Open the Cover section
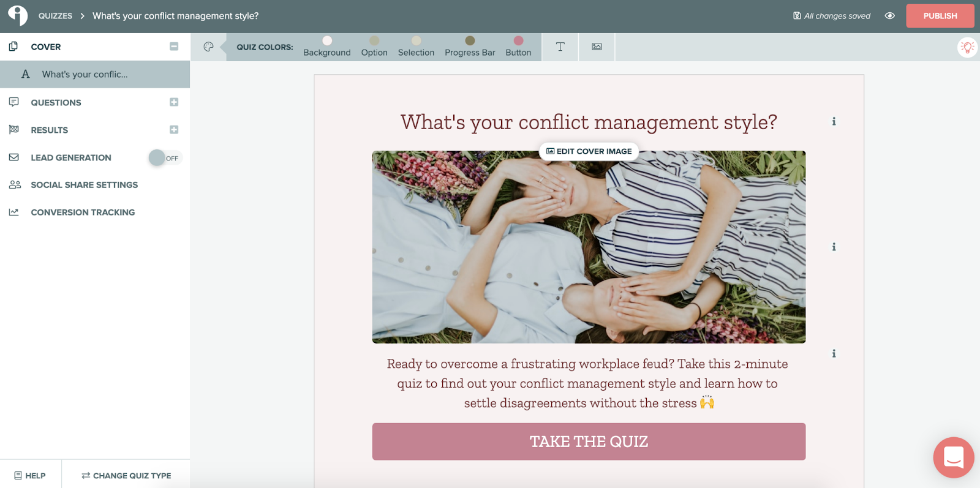Viewport: 980px width, 488px height. (46, 47)
